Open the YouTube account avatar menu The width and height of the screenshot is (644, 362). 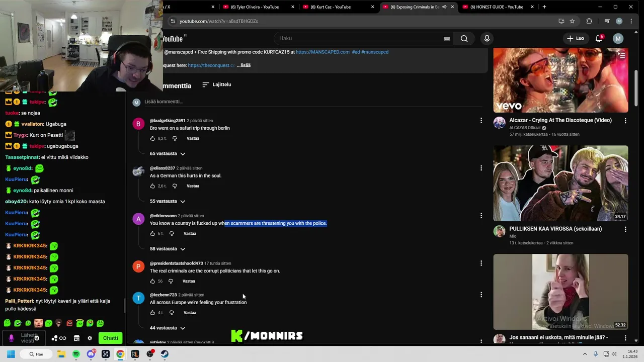click(x=618, y=38)
